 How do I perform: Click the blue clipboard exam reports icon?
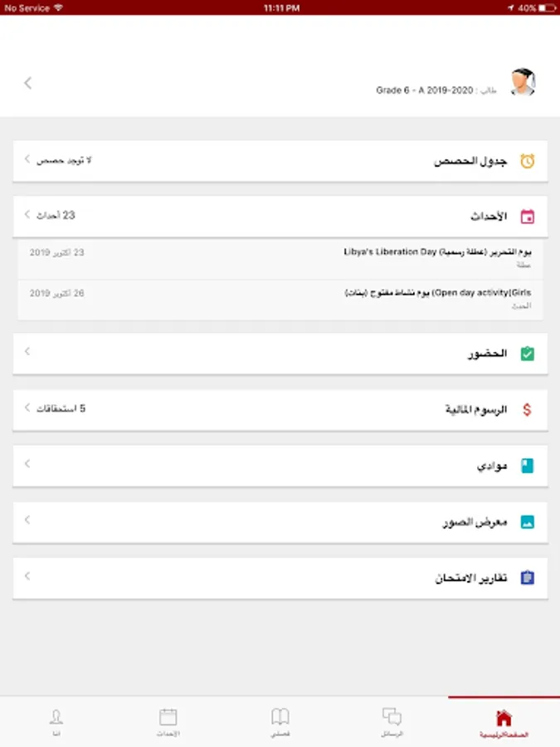tap(528, 578)
